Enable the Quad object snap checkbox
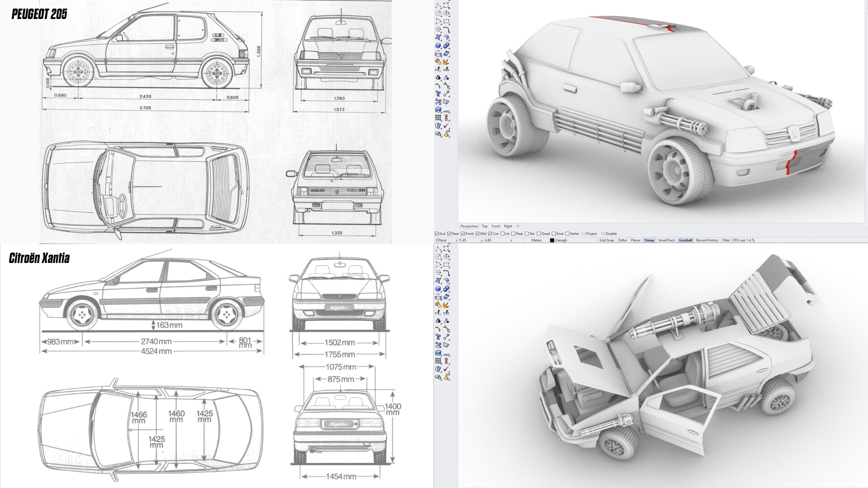This screenshot has height=488, width=868. (x=539, y=234)
